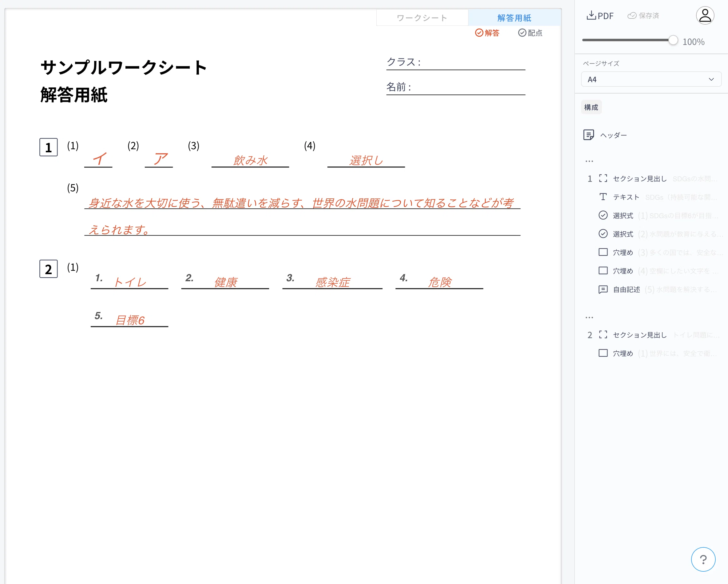
Task: Click the 名前 name line field
Action: tap(456, 88)
